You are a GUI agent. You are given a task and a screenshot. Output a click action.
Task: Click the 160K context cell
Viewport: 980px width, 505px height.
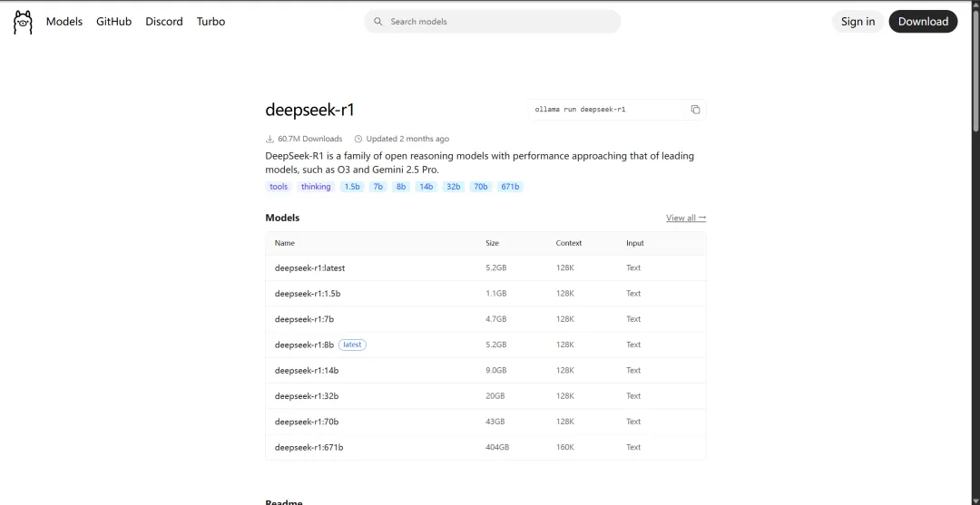point(565,447)
